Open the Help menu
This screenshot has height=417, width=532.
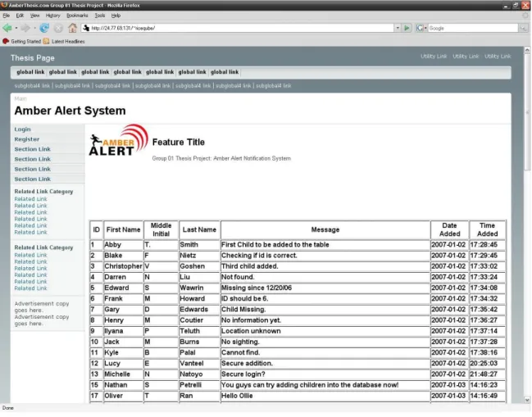116,16
